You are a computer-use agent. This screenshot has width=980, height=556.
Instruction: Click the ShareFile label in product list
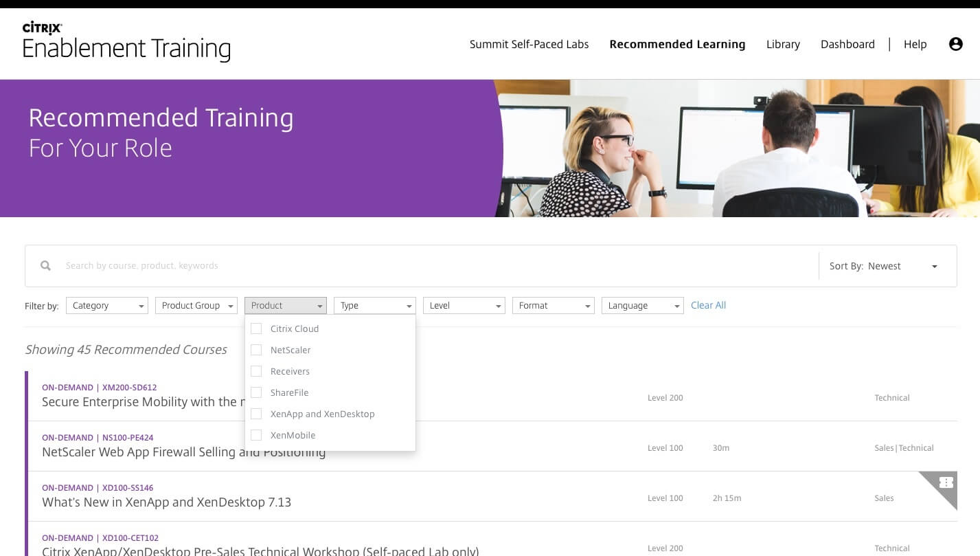click(289, 392)
